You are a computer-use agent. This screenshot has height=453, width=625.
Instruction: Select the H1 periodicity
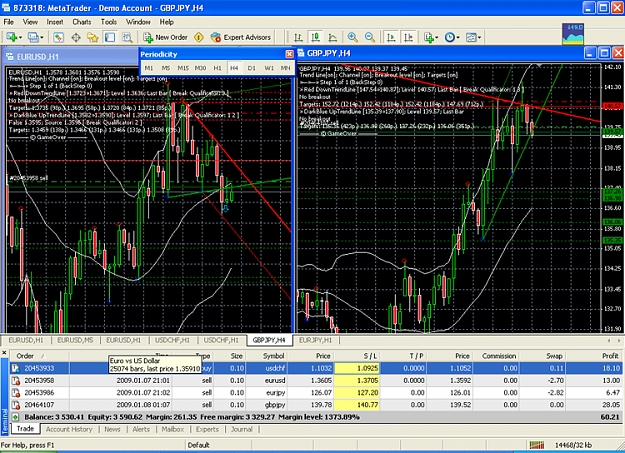click(x=217, y=68)
